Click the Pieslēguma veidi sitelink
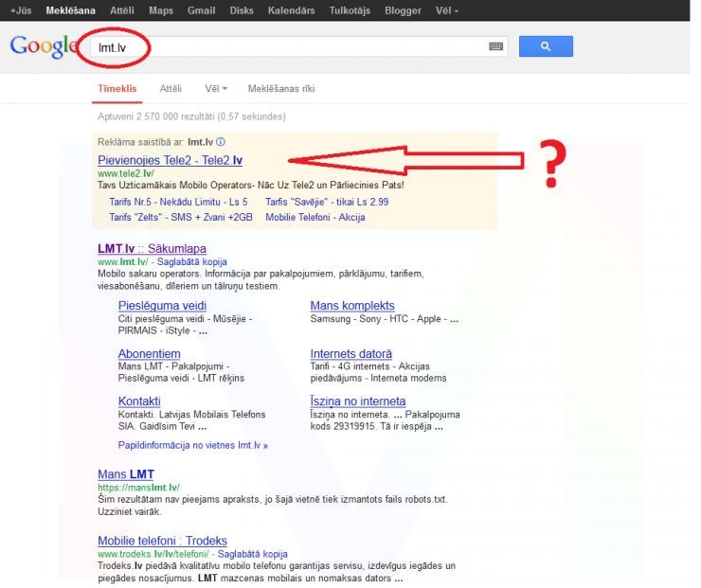 pos(162,306)
